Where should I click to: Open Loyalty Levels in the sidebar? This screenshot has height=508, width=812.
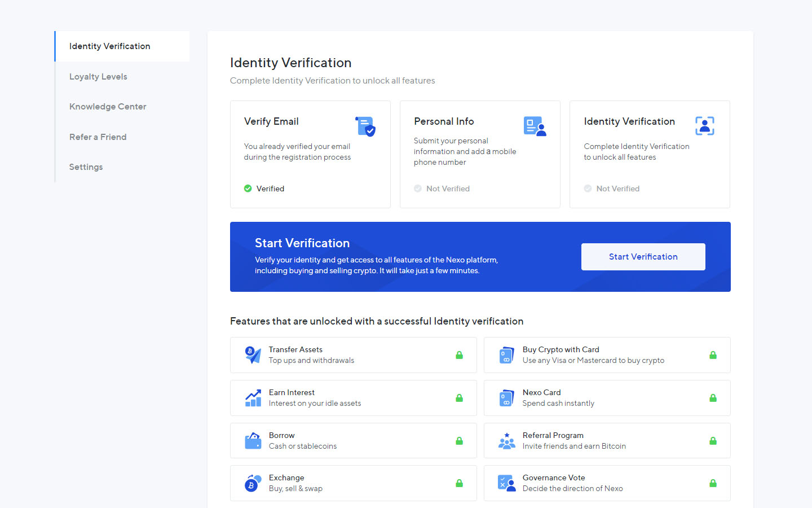98,77
